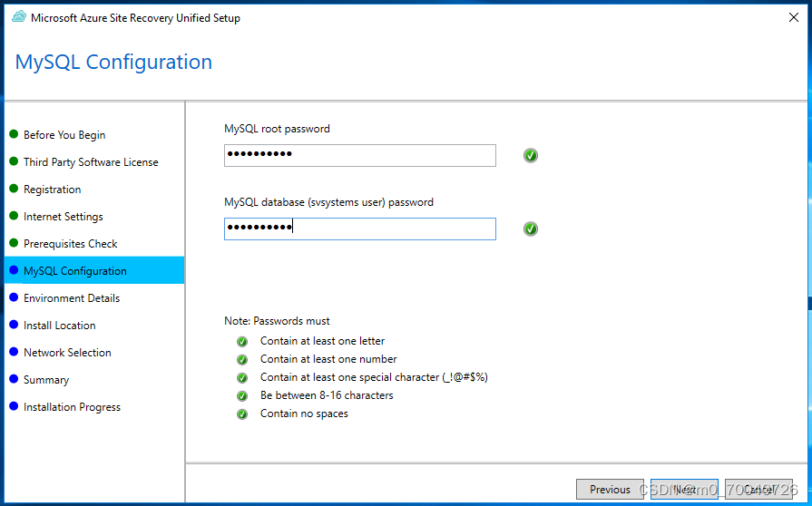Open the Summary step

pos(46,380)
